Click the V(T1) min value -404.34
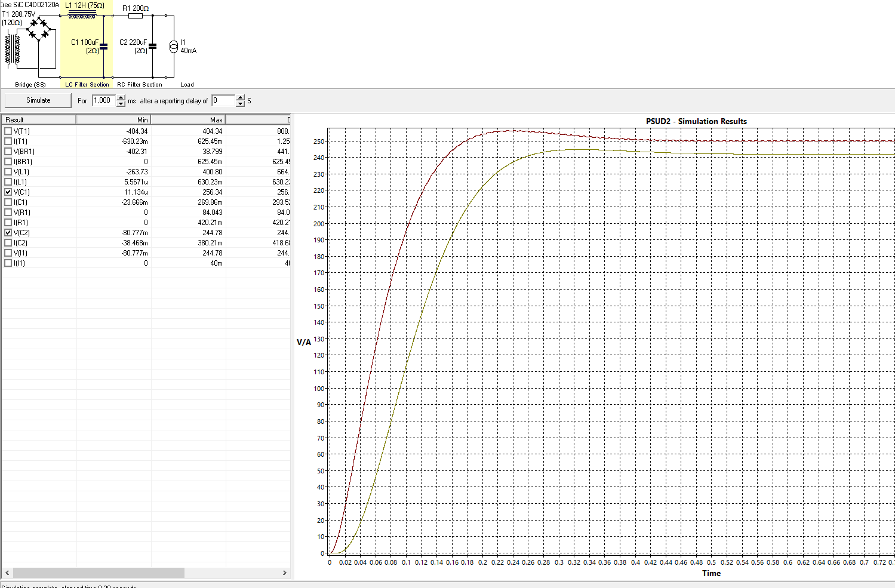 coord(137,131)
